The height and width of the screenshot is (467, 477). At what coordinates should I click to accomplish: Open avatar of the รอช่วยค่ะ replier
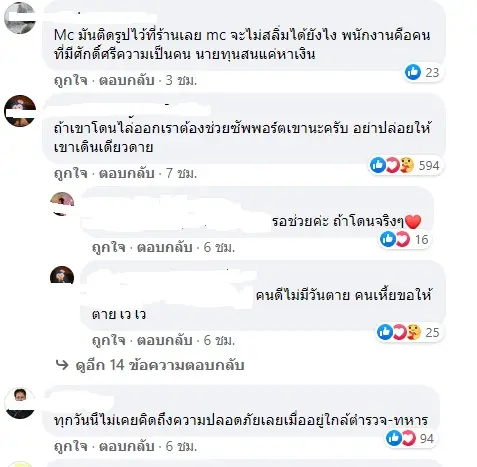click(62, 204)
